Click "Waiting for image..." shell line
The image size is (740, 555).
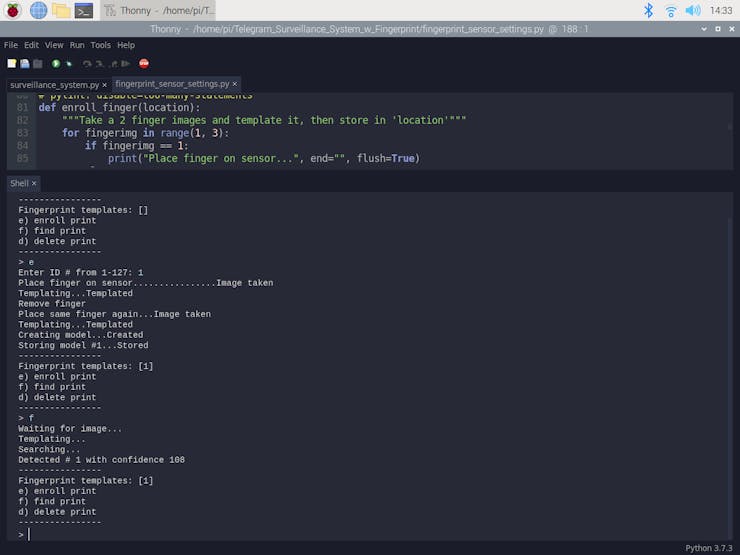70,429
